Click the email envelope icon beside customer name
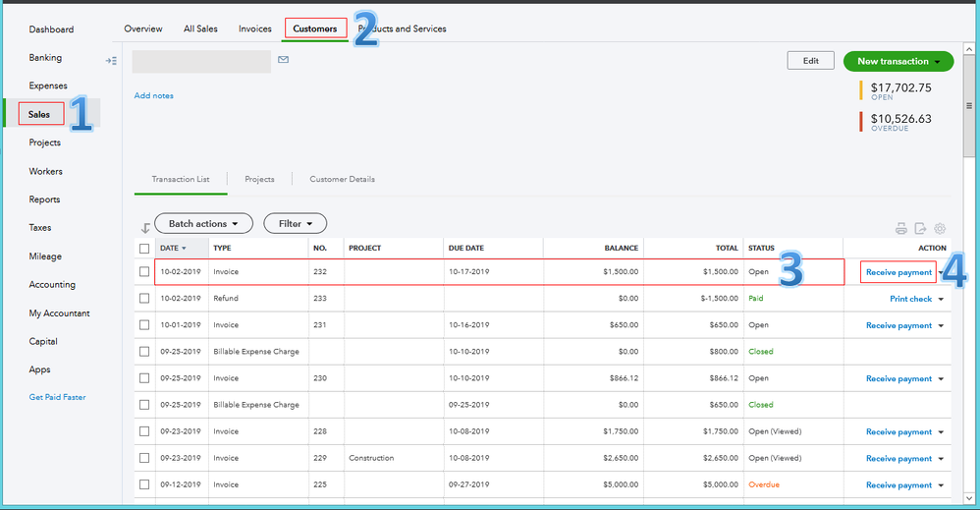 283,61
